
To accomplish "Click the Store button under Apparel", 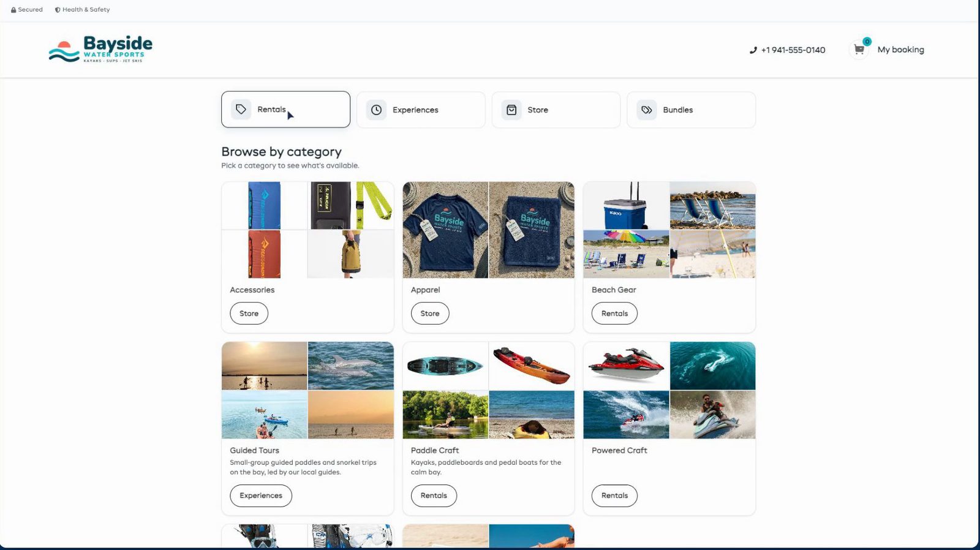I will [430, 314].
